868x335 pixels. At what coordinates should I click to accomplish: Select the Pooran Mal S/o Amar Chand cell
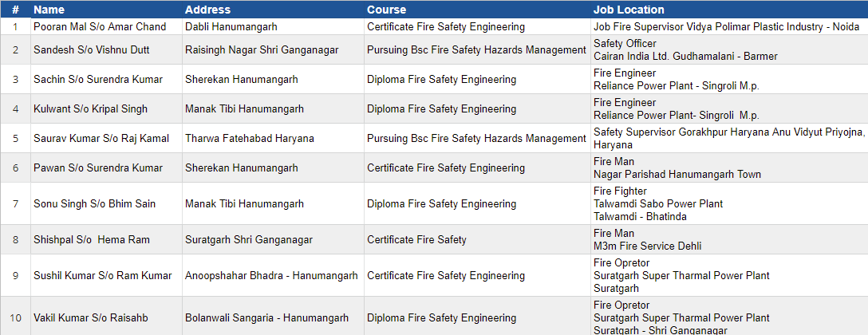coord(100,27)
